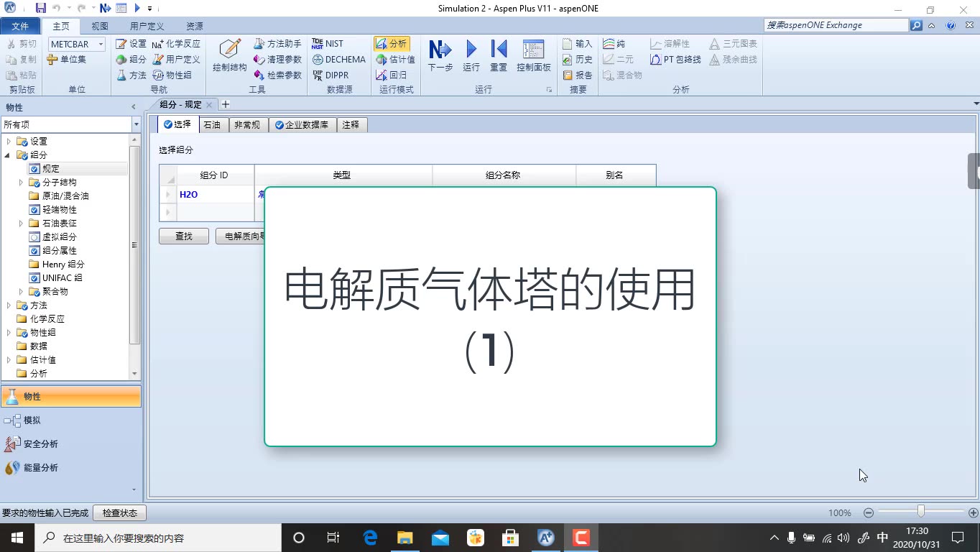
Task: Toggle the 分析 run mode
Action: pos(394,43)
